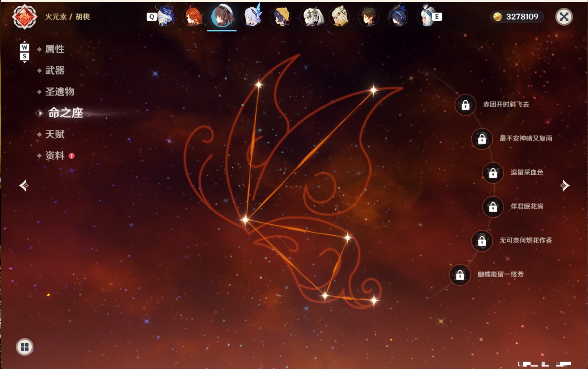
Task: Click the lock icon for 伴君眠花房
Action: coord(493,207)
